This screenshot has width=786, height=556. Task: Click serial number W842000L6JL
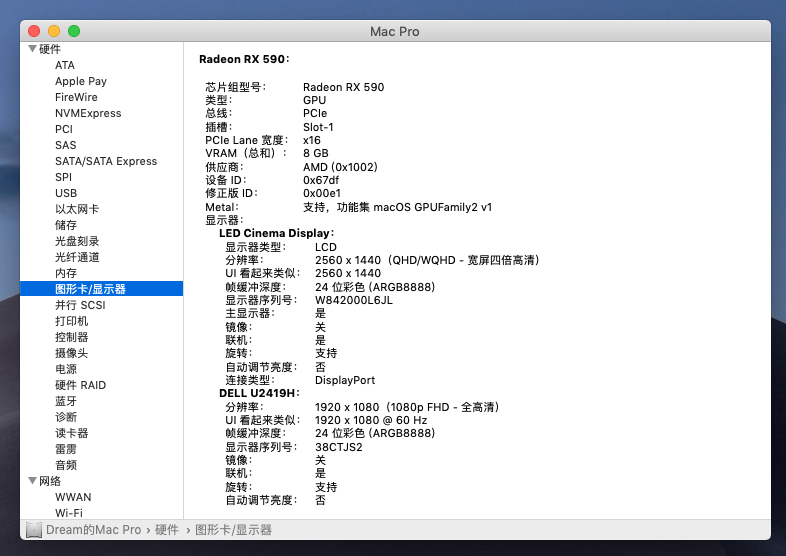353,300
